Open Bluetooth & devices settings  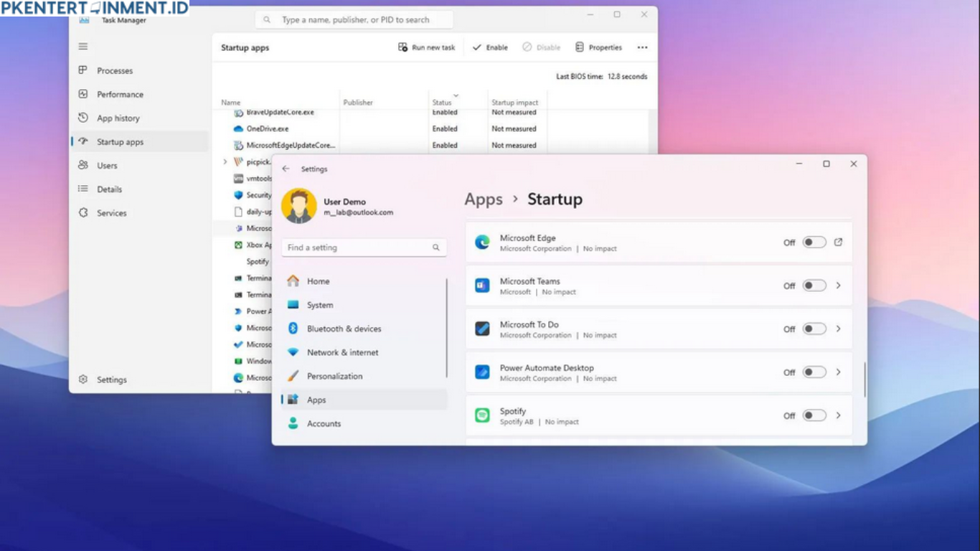364,329
